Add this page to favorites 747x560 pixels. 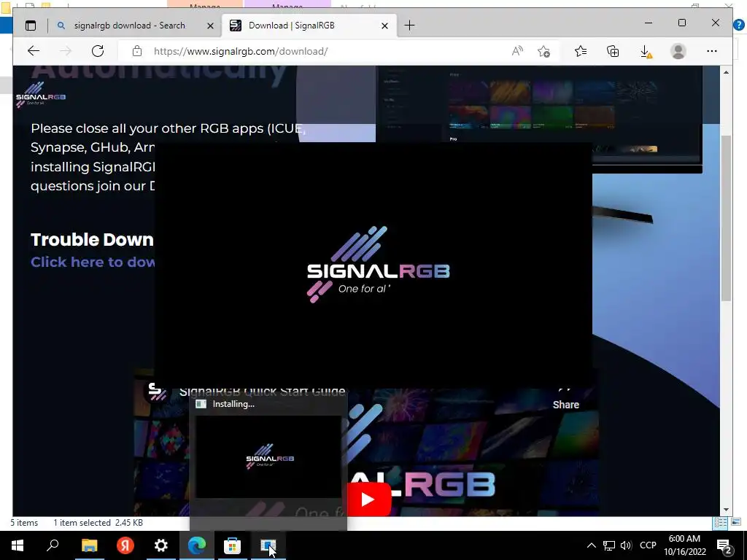543,51
